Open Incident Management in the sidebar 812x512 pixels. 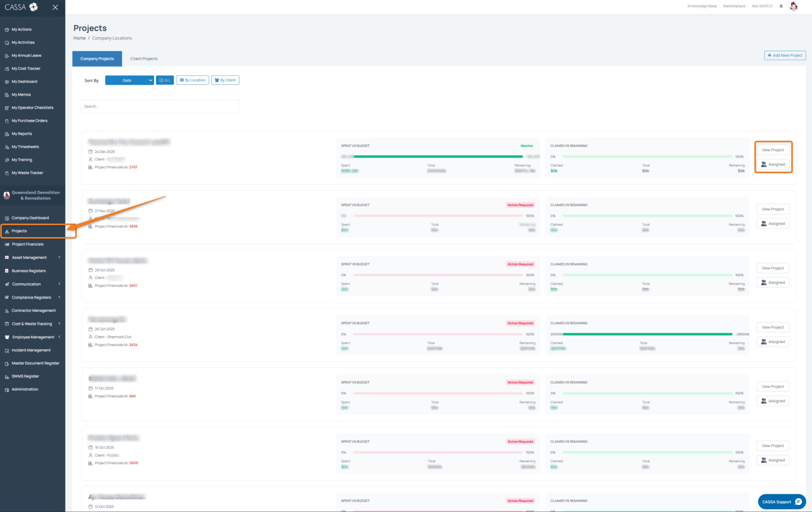click(x=31, y=350)
